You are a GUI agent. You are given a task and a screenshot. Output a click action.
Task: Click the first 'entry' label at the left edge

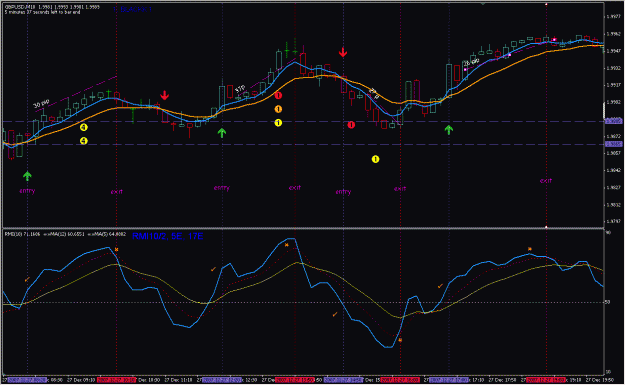pyautogui.click(x=27, y=191)
